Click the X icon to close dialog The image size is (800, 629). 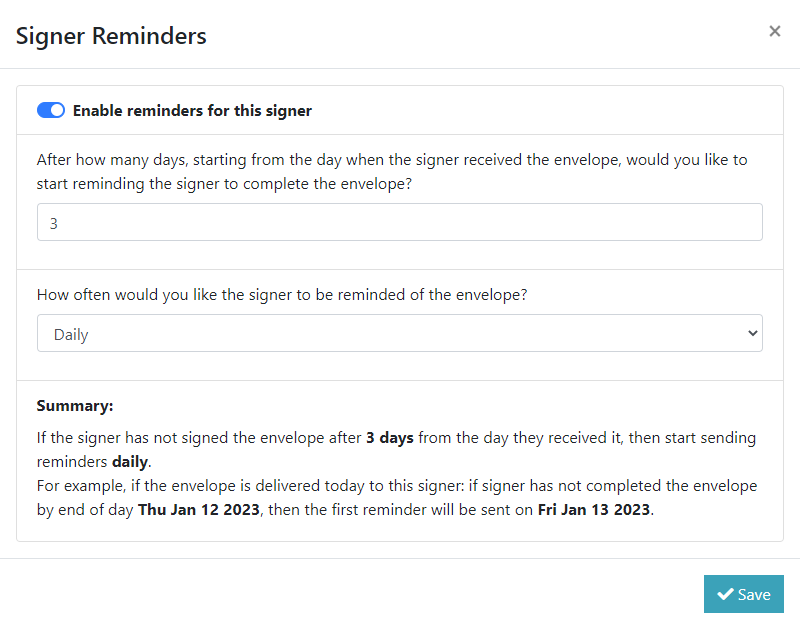(x=775, y=31)
